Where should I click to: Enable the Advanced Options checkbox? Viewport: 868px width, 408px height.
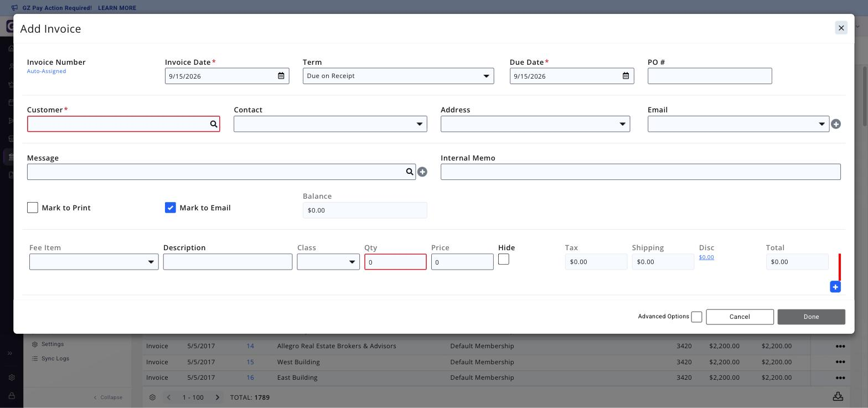coord(696,317)
